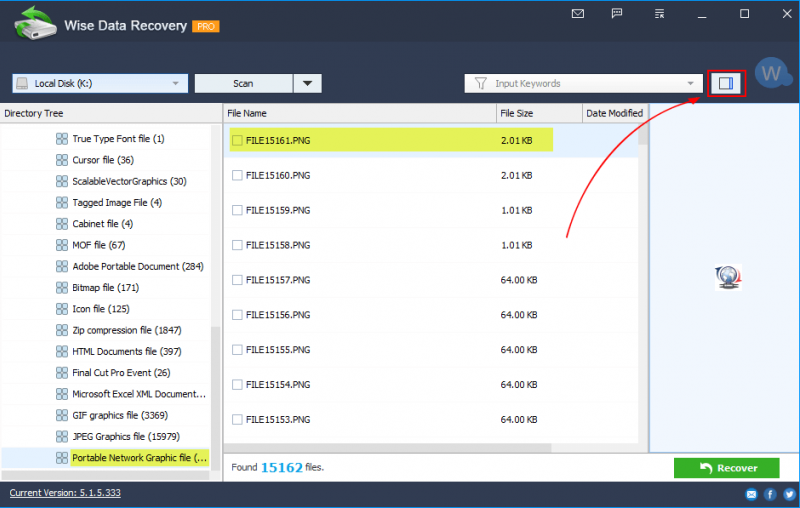Click the 1.01 KB size of FILE15159.PNG
The image size is (800, 508).
click(x=516, y=210)
